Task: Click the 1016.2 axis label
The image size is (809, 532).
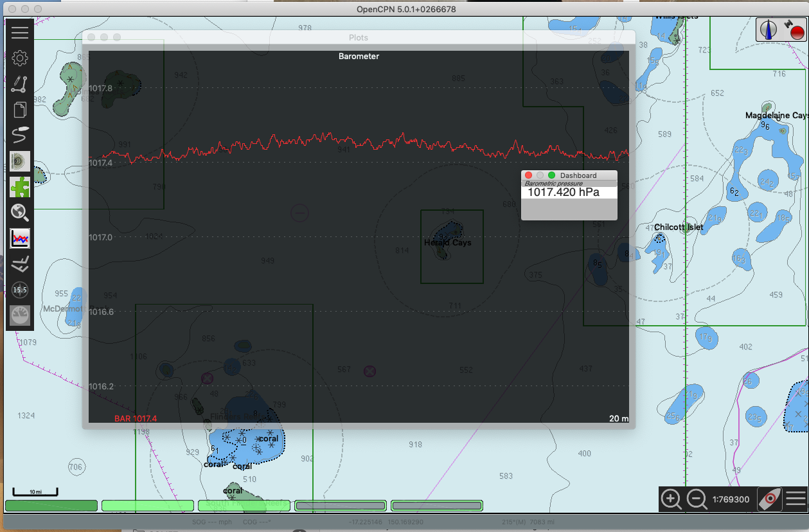Action: click(x=100, y=387)
